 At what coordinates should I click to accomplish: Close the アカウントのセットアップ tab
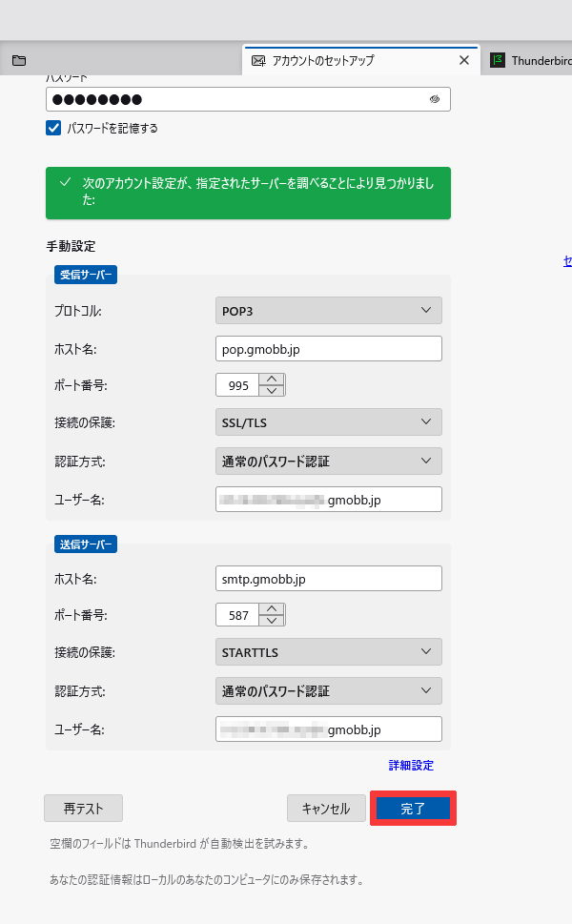pyautogui.click(x=464, y=60)
